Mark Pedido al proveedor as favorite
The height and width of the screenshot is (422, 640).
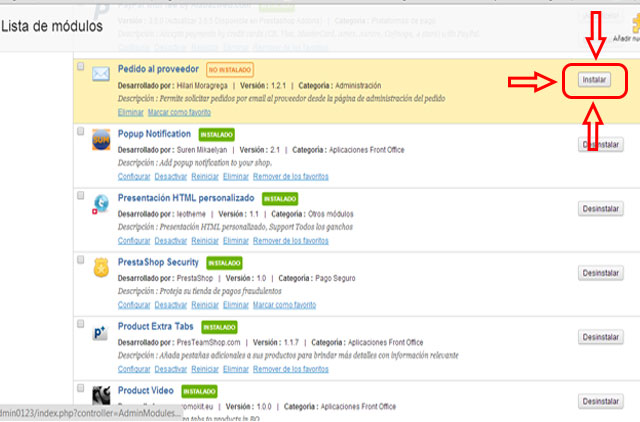tap(179, 112)
